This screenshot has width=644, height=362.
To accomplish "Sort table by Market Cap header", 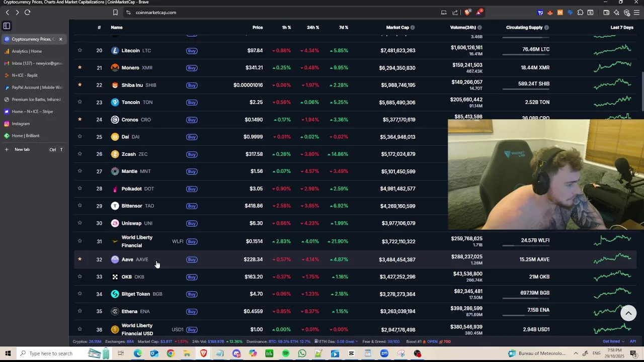I will point(397,28).
